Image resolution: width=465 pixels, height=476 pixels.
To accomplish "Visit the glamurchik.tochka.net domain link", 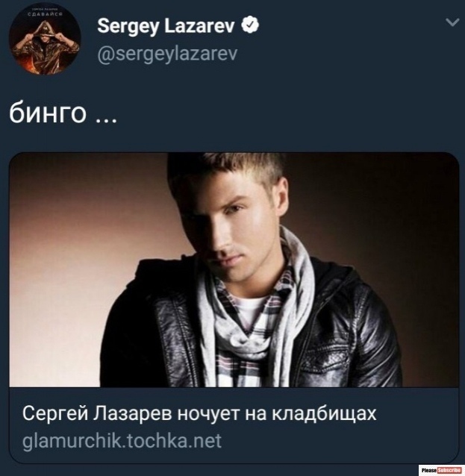I will coord(122,441).
